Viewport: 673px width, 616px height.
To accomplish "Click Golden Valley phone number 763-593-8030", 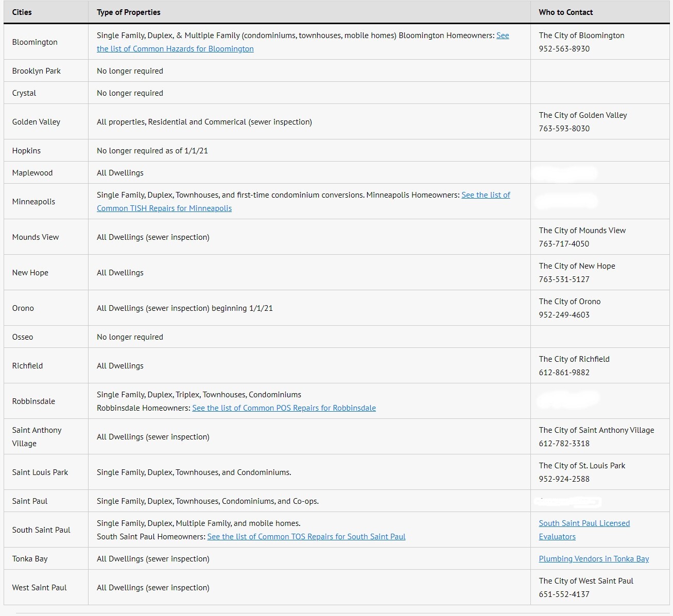I will tap(564, 129).
